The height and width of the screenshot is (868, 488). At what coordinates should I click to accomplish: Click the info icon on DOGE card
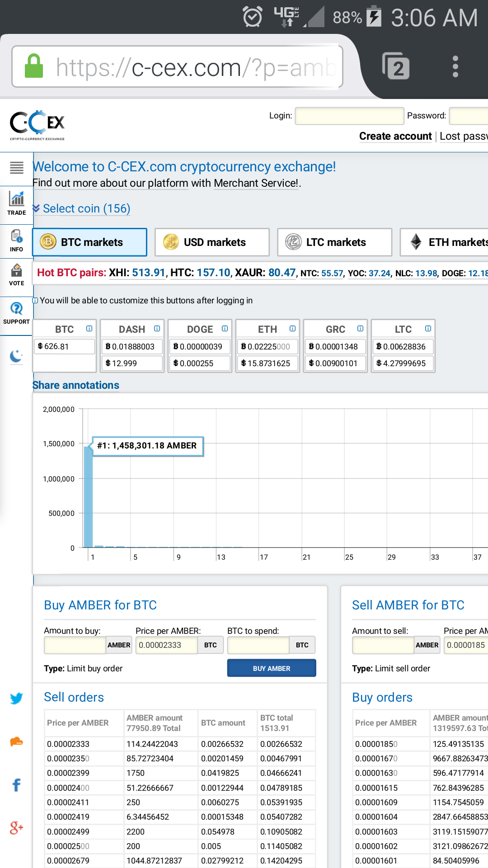click(225, 329)
